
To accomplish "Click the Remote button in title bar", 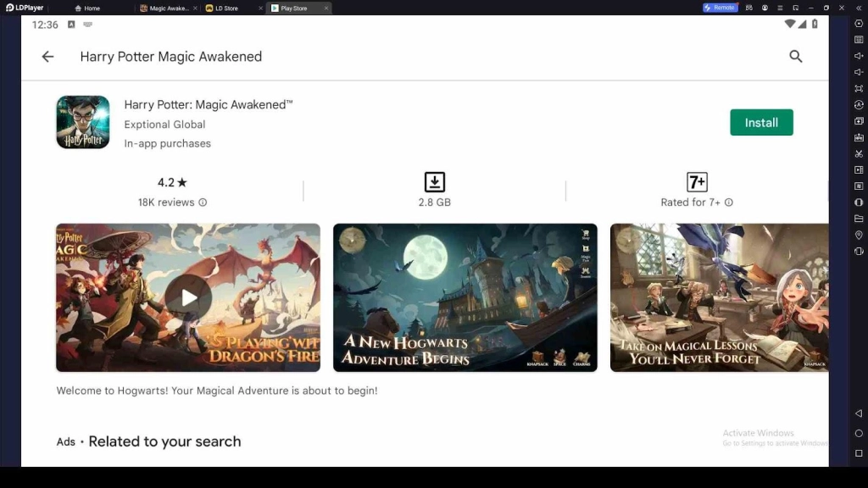I will click(720, 8).
